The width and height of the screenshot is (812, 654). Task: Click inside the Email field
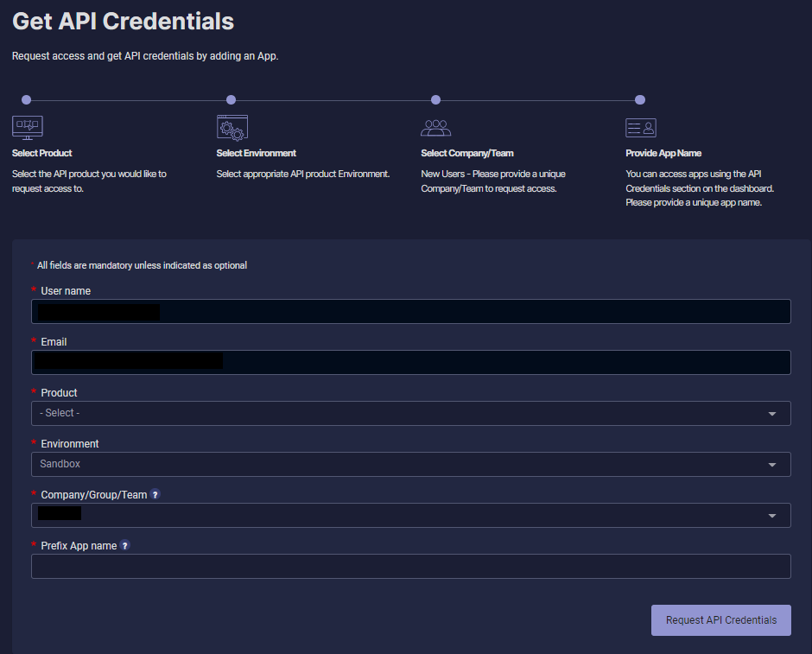coord(411,362)
